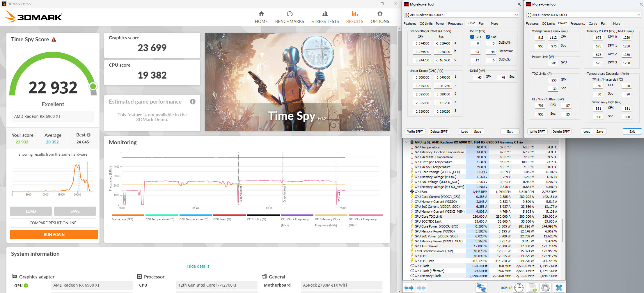This screenshot has height=293, width=644.
Task: Open GPU selector dropdown in right MorePowerTool window
Action: [x=584, y=15]
